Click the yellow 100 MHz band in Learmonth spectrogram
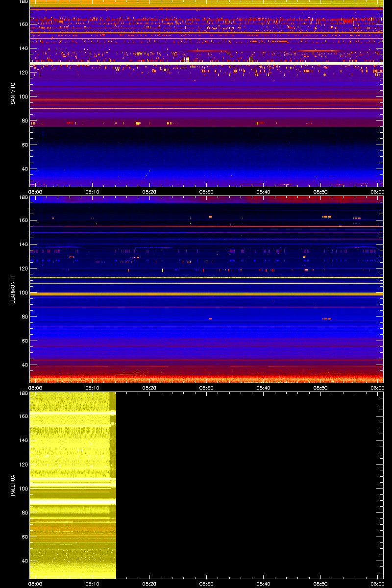392x588 pixels. 206,294
